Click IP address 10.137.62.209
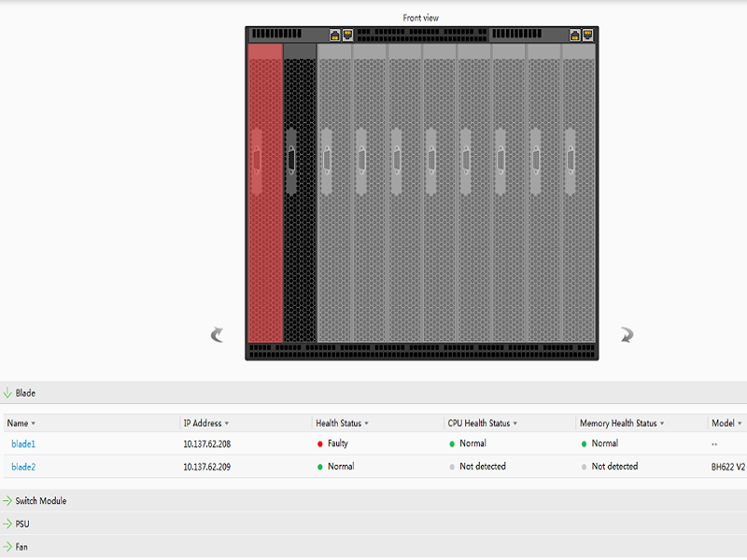This screenshot has height=560, width=747. tap(207, 467)
